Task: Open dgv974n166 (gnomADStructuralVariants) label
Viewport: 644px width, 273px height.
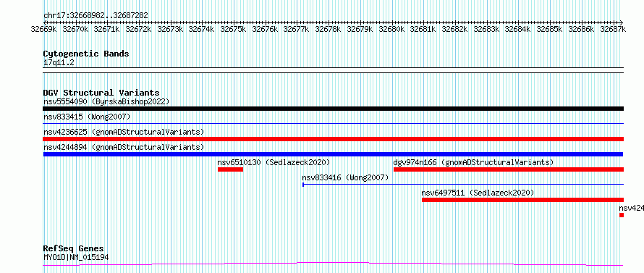Action: coord(473,162)
